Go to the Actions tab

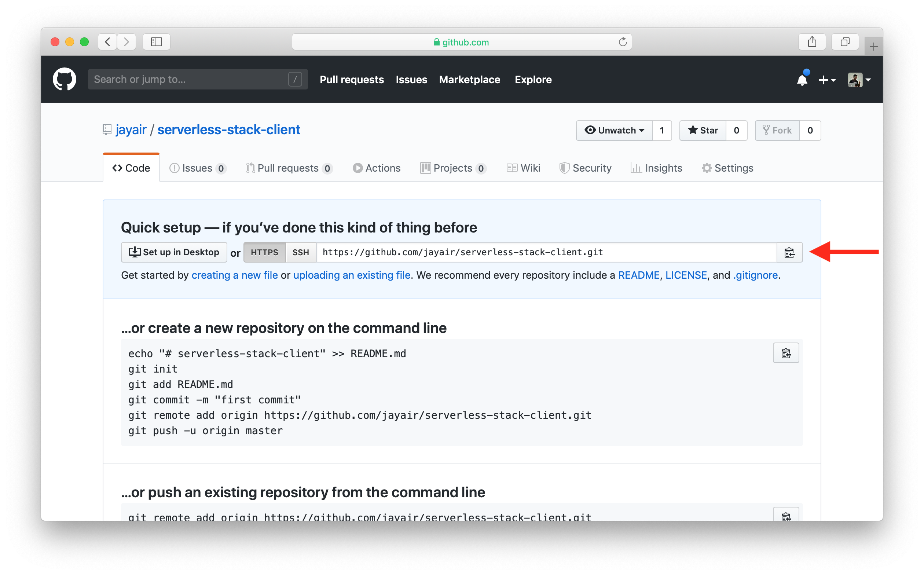(x=377, y=168)
